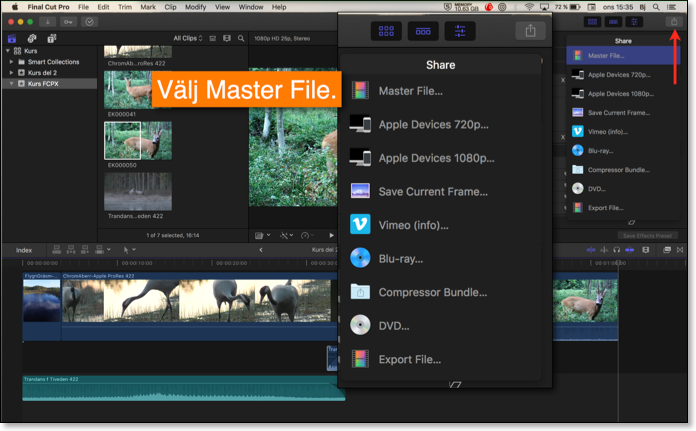This screenshot has height=431, width=696.
Task: Open the File menu
Action: (83, 7)
